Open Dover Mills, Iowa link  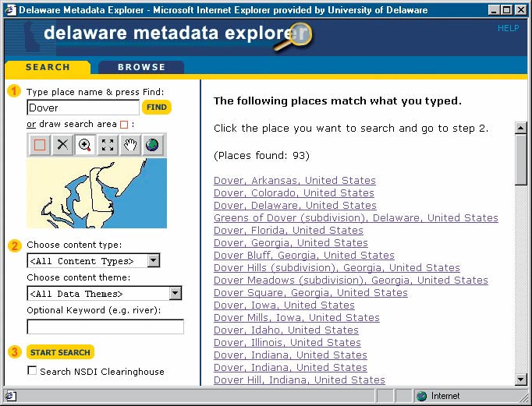coord(296,317)
